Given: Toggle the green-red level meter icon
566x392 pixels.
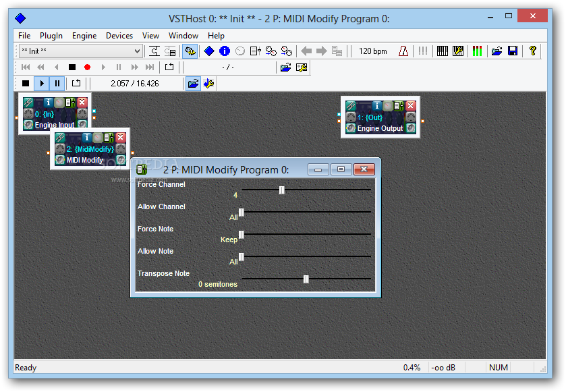Looking at the screenshot, I should [477, 51].
